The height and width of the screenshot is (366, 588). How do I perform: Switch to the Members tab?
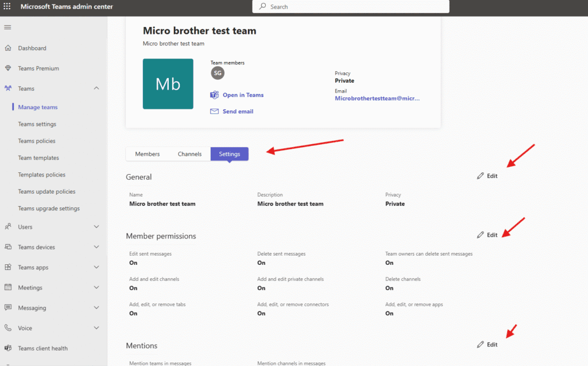[x=148, y=154]
